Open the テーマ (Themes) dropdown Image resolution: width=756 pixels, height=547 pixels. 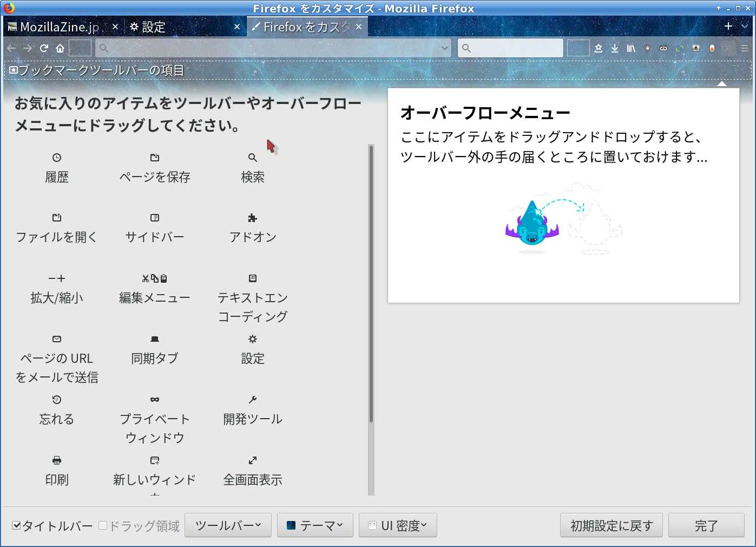point(315,525)
